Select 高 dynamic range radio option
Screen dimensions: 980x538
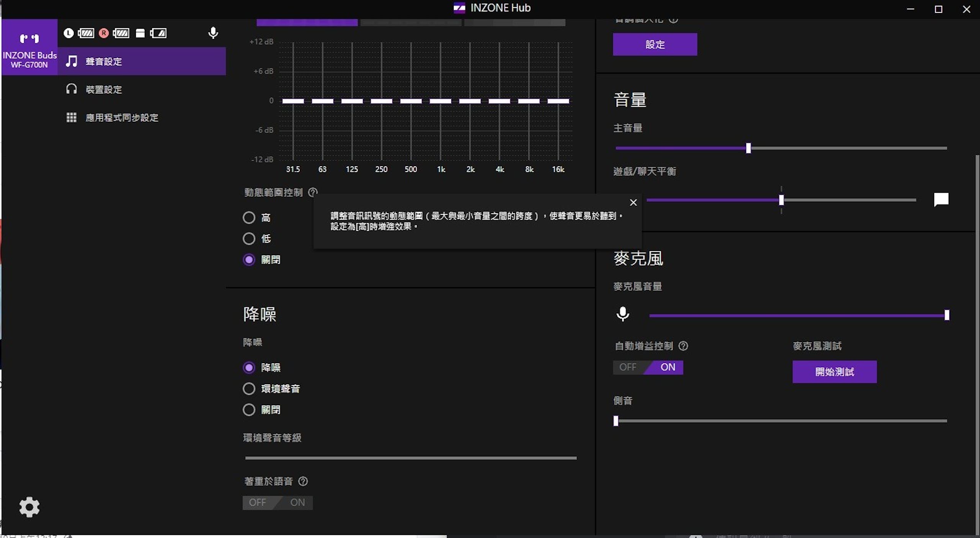[249, 218]
